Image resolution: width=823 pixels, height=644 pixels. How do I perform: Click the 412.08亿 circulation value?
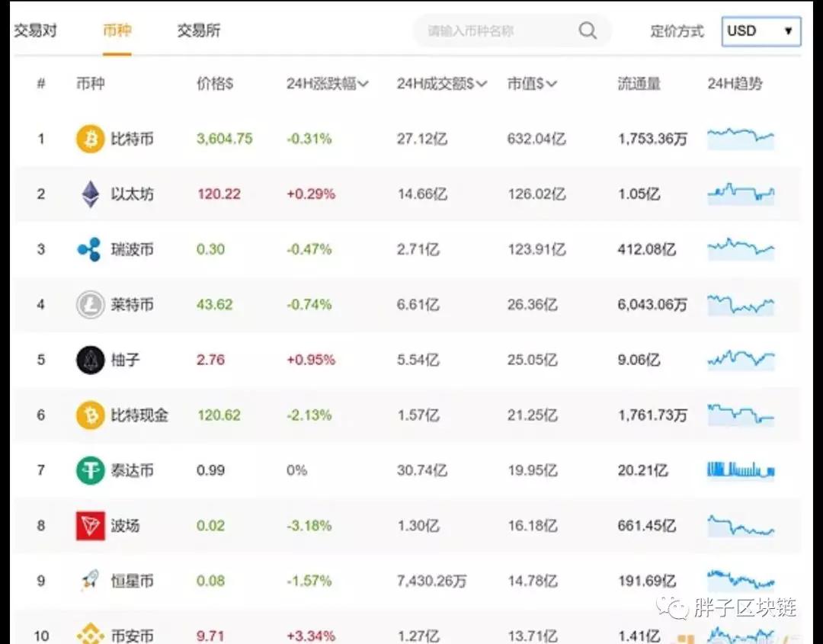(x=647, y=249)
